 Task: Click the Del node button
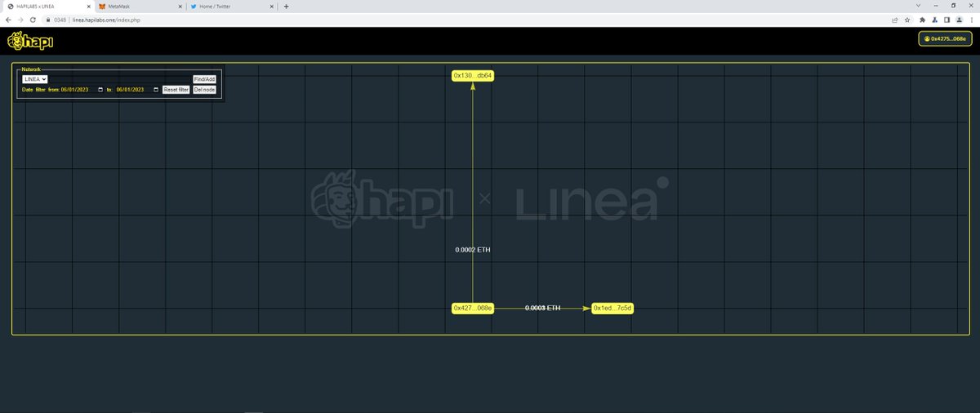point(204,90)
